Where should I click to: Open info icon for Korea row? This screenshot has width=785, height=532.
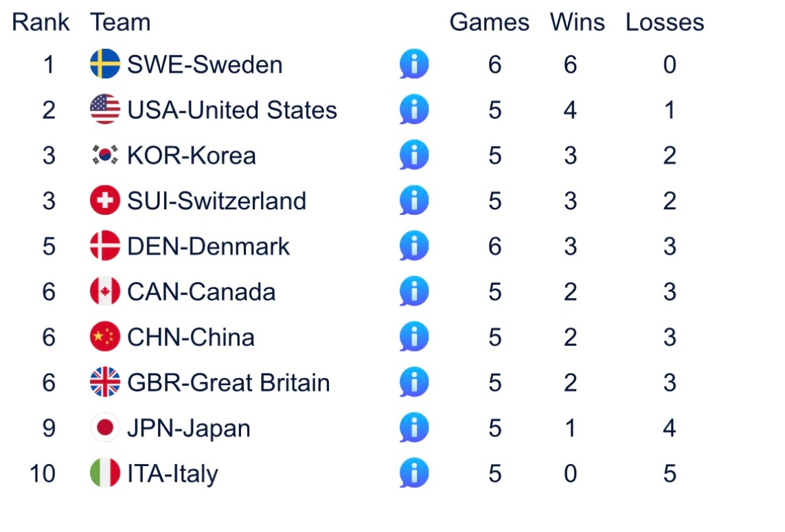coord(414,155)
